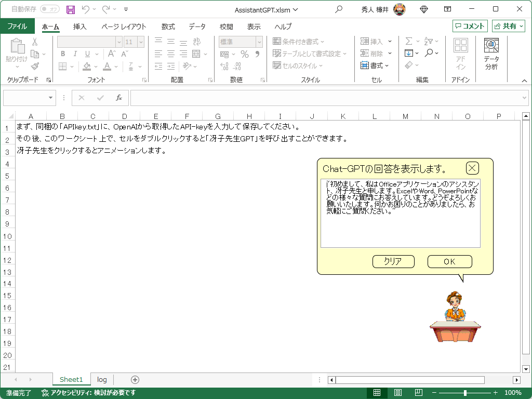Switch to the Insert tab
The height and width of the screenshot is (399, 532).
pos(79,26)
